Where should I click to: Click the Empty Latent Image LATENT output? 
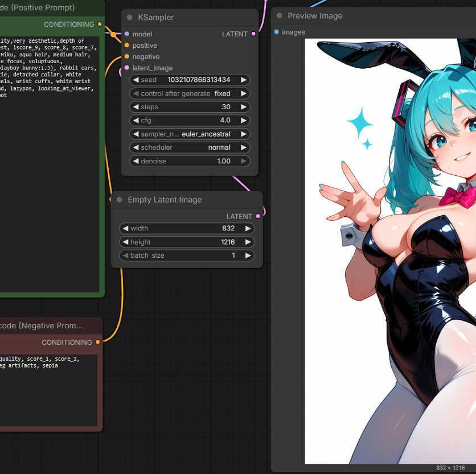(x=258, y=216)
